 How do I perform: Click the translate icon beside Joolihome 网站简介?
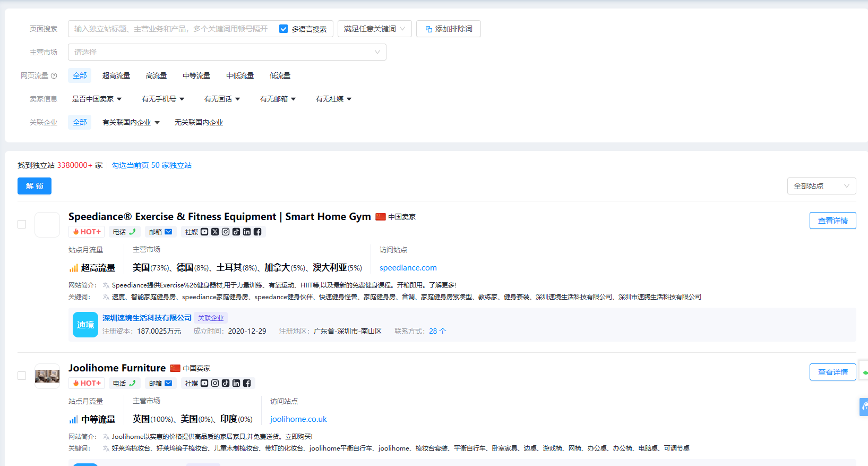tap(106, 437)
